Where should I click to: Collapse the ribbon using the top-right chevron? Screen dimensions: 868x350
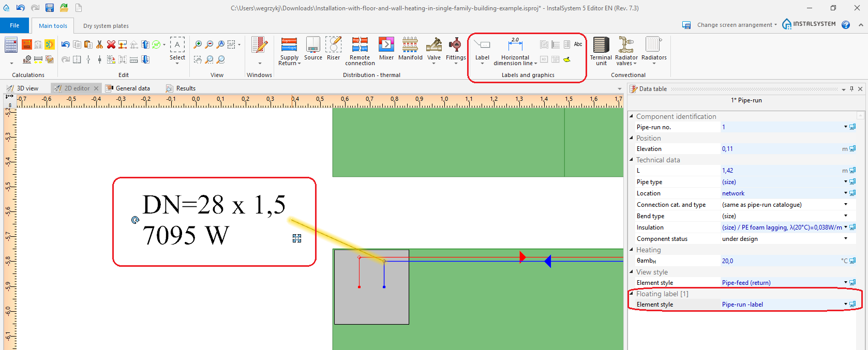tap(860, 25)
